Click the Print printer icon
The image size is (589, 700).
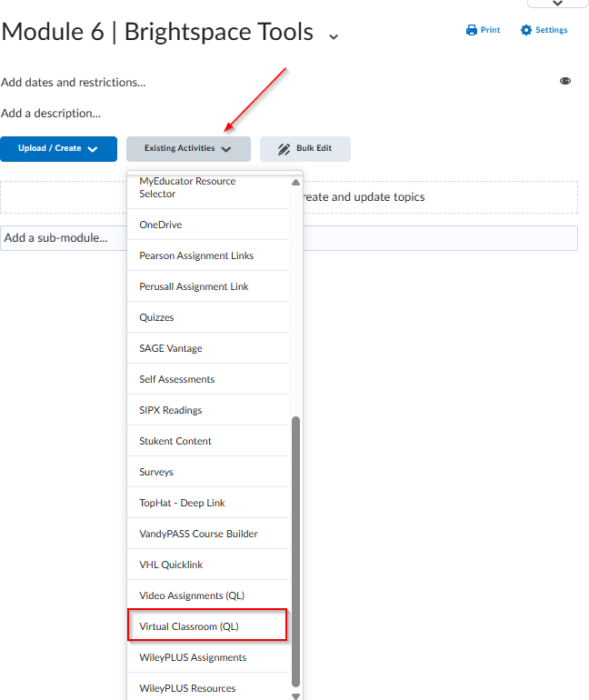coord(472,30)
